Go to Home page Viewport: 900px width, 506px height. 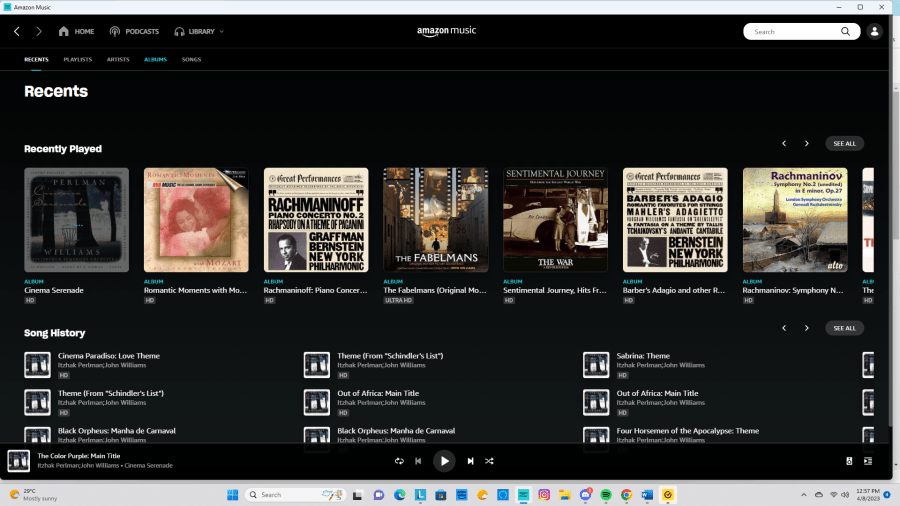[76, 31]
